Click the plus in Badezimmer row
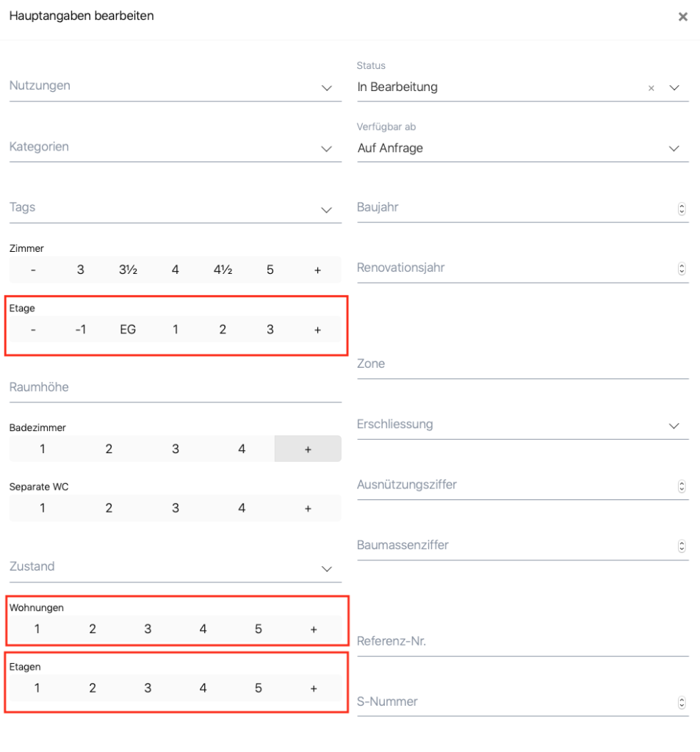This screenshot has width=700, height=752. pyautogui.click(x=308, y=449)
